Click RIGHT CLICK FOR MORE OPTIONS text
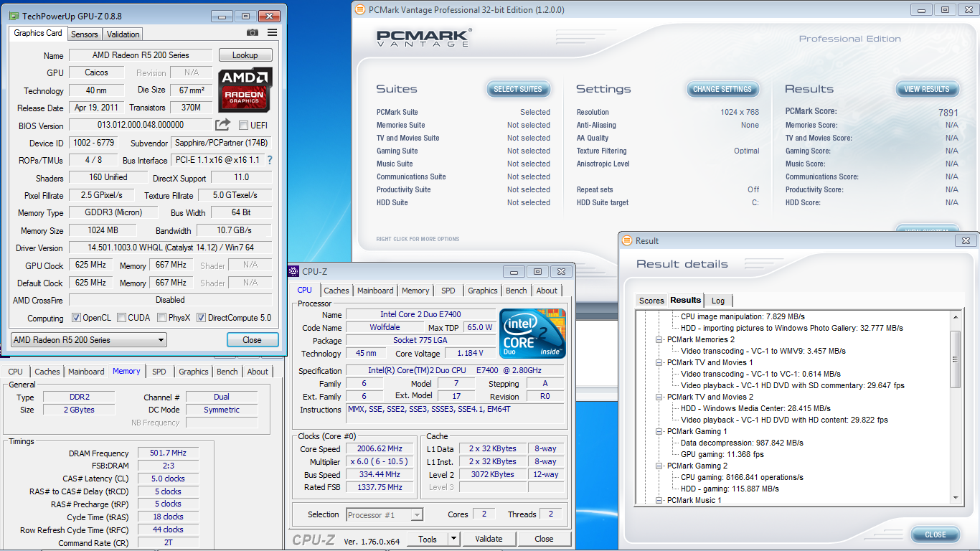Viewport: 980px width, 551px height. click(x=418, y=239)
